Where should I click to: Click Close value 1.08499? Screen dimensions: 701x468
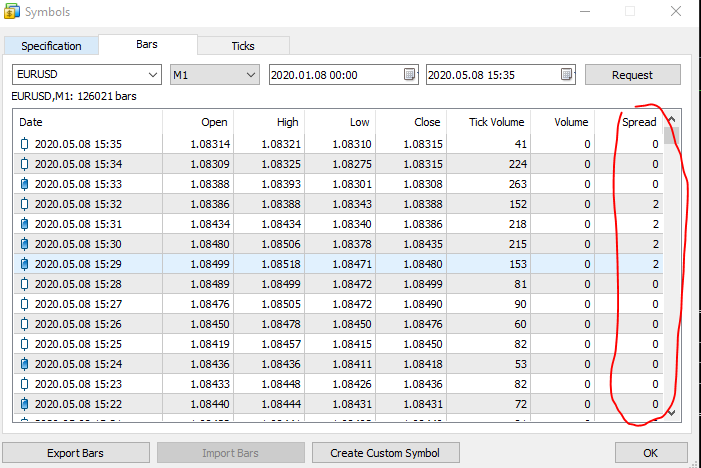pyautogui.click(x=423, y=284)
